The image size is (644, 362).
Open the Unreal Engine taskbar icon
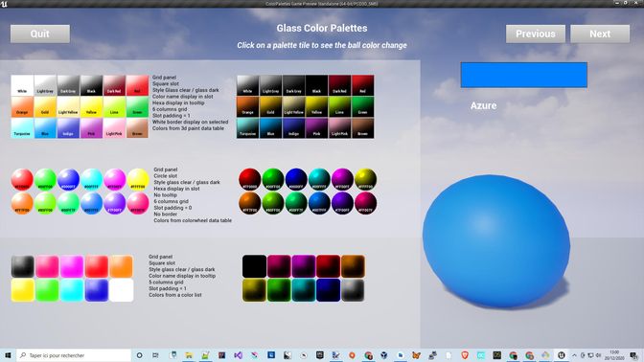coord(562,355)
